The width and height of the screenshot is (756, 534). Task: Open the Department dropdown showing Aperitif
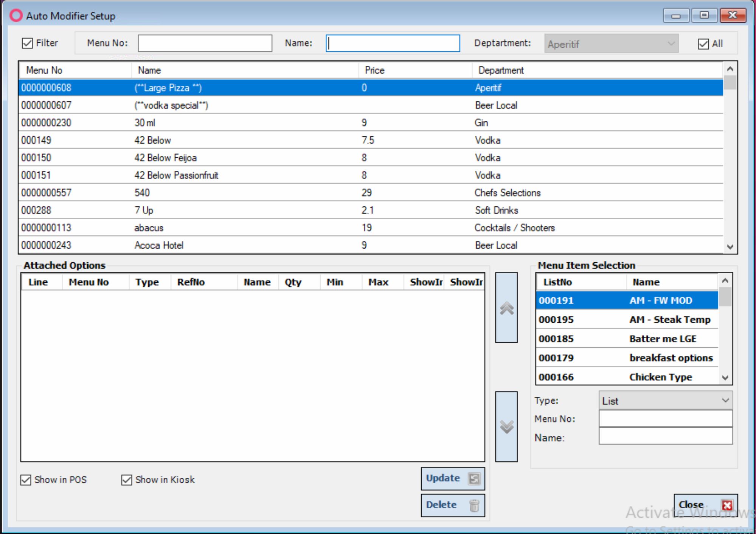tap(611, 44)
